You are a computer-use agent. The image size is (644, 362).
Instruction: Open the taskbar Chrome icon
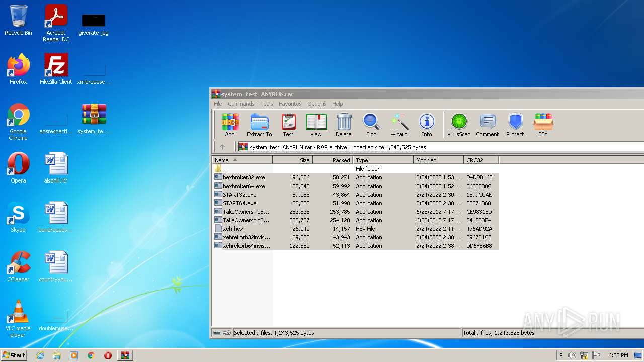91,355
